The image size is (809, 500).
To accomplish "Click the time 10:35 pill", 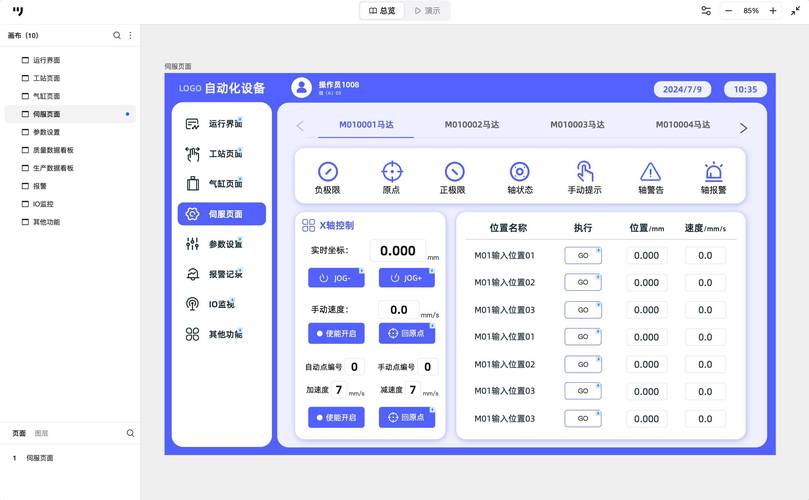I will click(x=746, y=89).
